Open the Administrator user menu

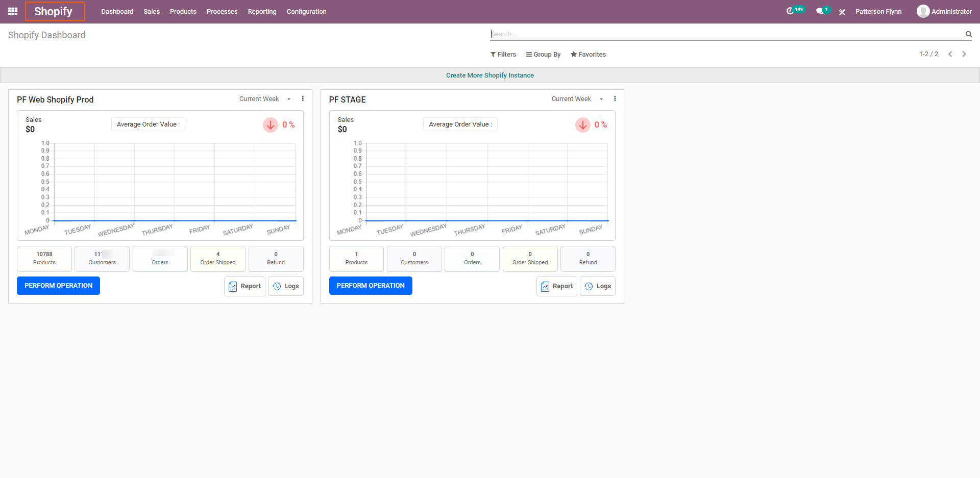(x=944, y=11)
